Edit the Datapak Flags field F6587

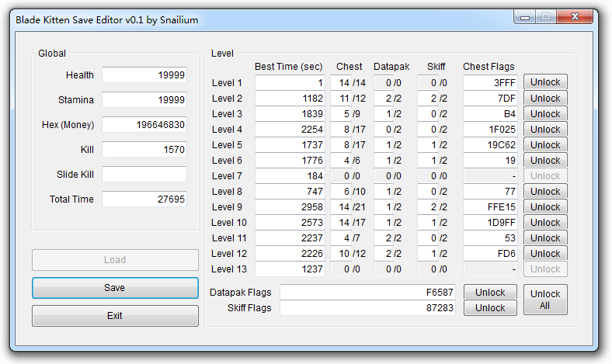tap(367, 293)
